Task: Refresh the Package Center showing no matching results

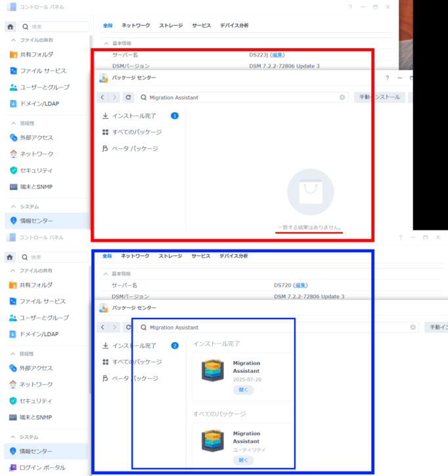Action: point(128,97)
